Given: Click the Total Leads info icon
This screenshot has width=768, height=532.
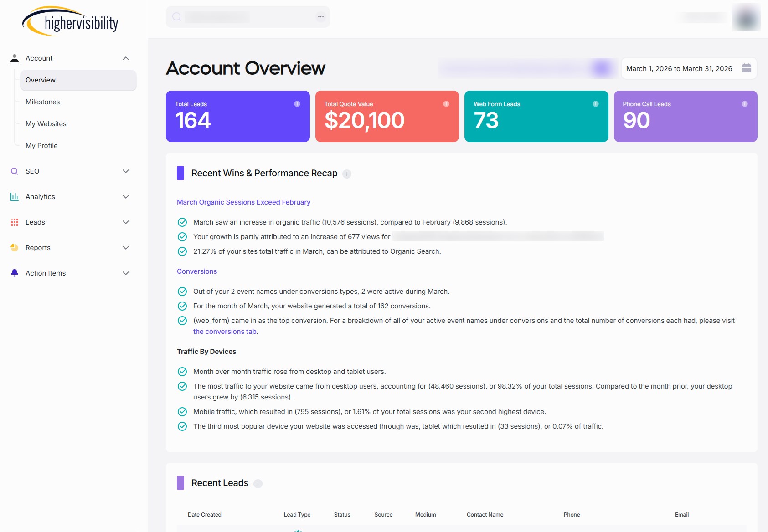Looking at the screenshot, I should pos(297,104).
